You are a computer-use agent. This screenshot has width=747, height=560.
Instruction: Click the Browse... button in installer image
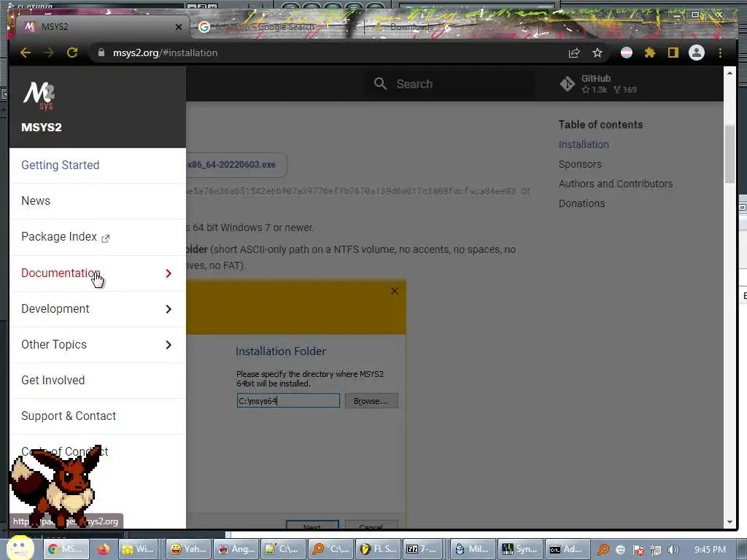point(371,401)
